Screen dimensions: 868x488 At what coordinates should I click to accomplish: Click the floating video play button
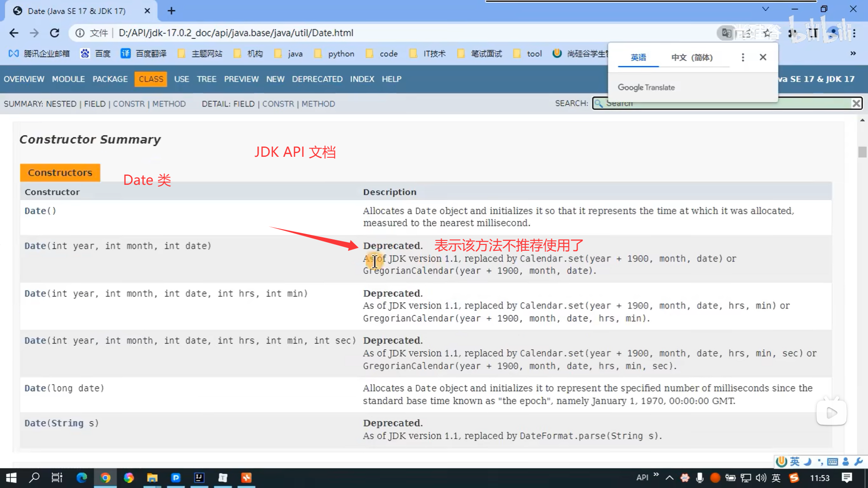point(831,413)
